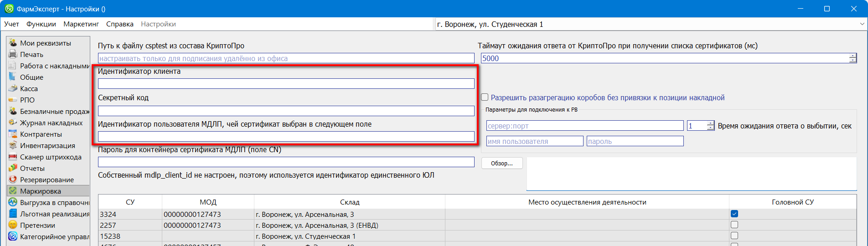The height and width of the screenshot is (246, 868).
Task: Open Касса section icon in sidebar
Action: click(13, 88)
